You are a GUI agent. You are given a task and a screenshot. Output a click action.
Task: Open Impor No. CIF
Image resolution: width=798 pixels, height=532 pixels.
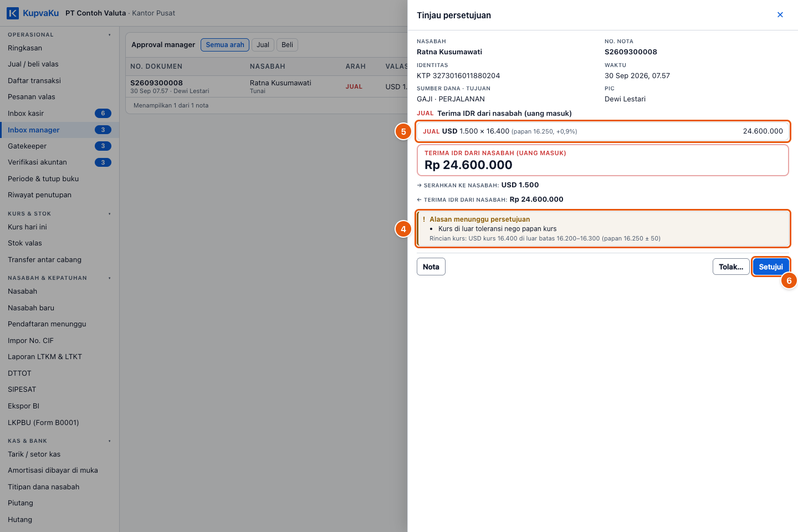60,341
